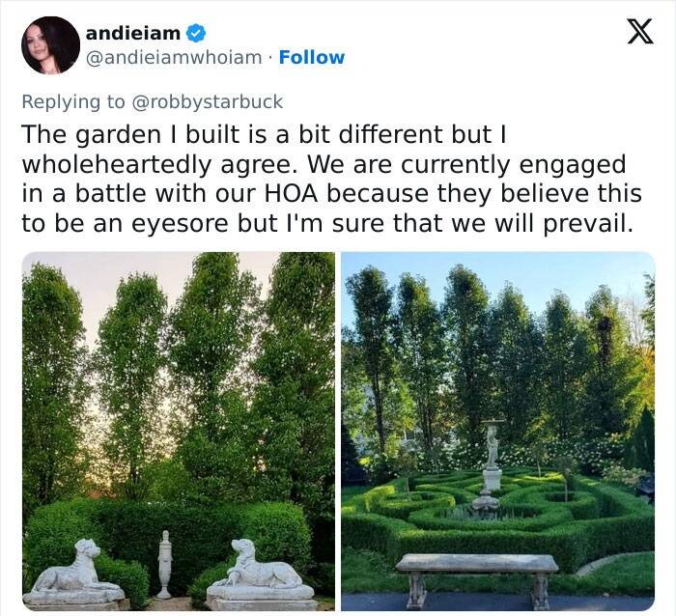This screenshot has height=616, width=676.
Task: Click the statue in the hedge maze
Action: (x=491, y=465)
